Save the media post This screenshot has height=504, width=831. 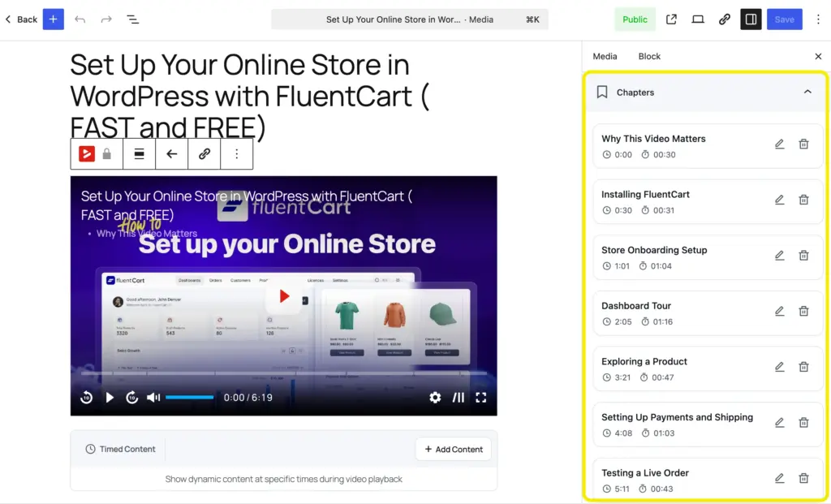coord(785,19)
